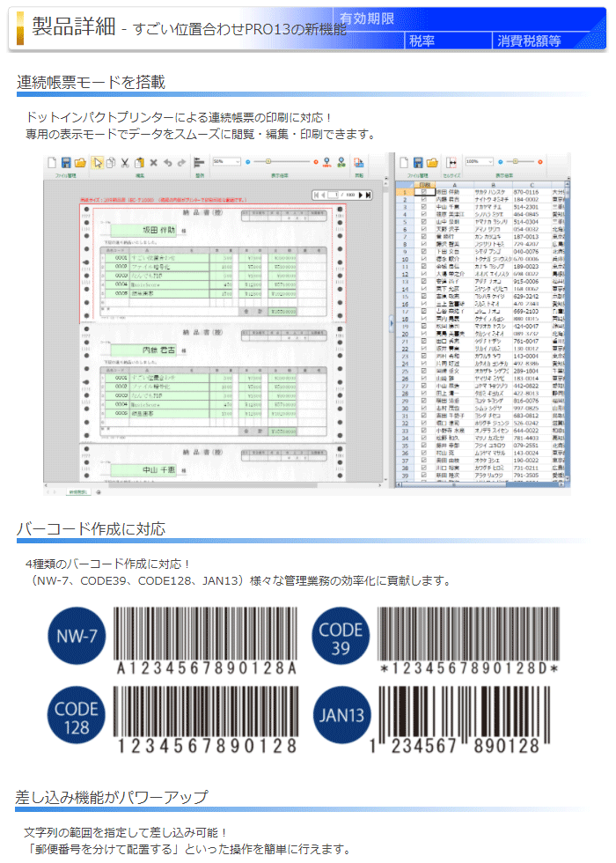Select the column C header in the data grid
The width and height of the screenshot is (616, 863).
click(532, 186)
